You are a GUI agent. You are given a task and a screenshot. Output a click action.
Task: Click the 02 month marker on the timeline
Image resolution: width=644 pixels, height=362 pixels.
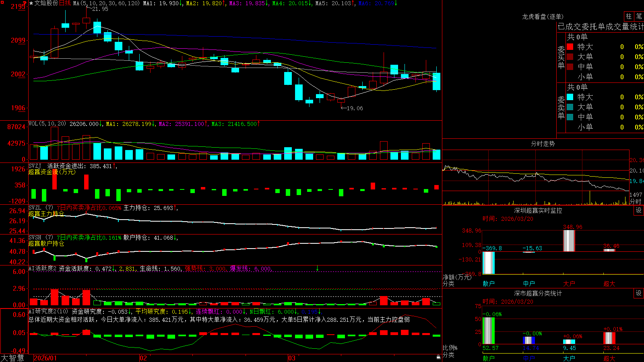(143, 358)
